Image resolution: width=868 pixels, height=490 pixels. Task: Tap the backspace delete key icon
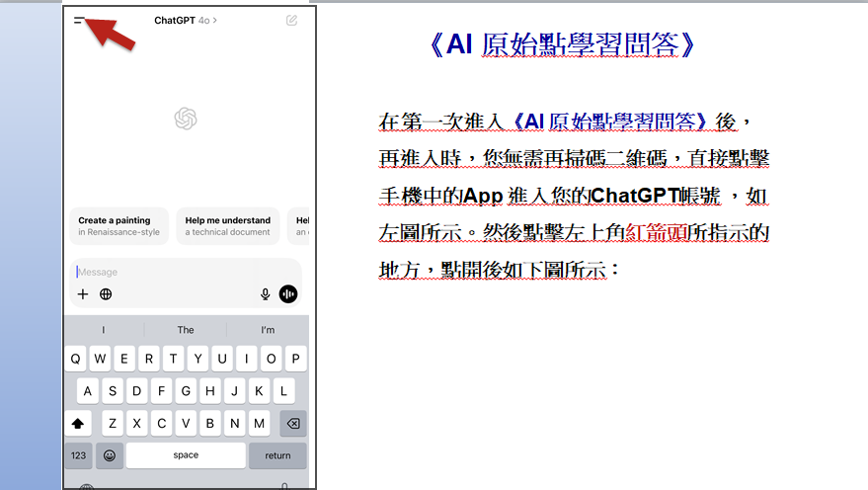pyautogui.click(x=293, y=424)
